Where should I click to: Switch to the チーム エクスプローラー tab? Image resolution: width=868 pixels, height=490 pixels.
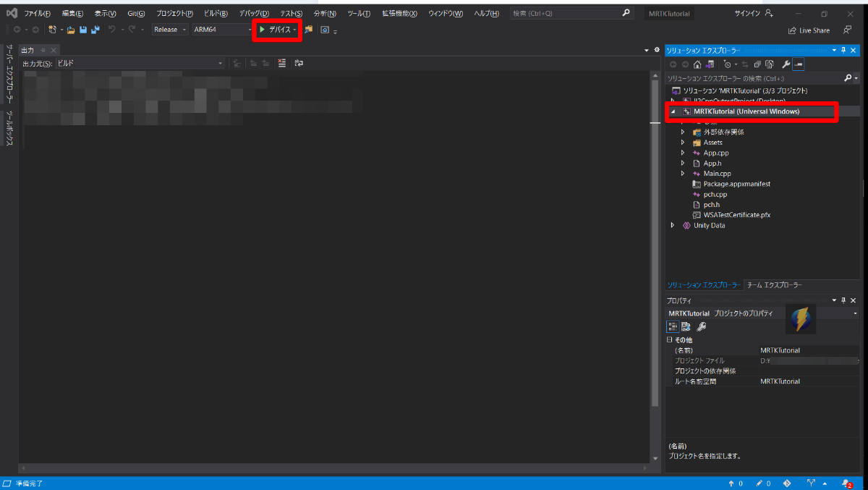(x=774, y=285)
